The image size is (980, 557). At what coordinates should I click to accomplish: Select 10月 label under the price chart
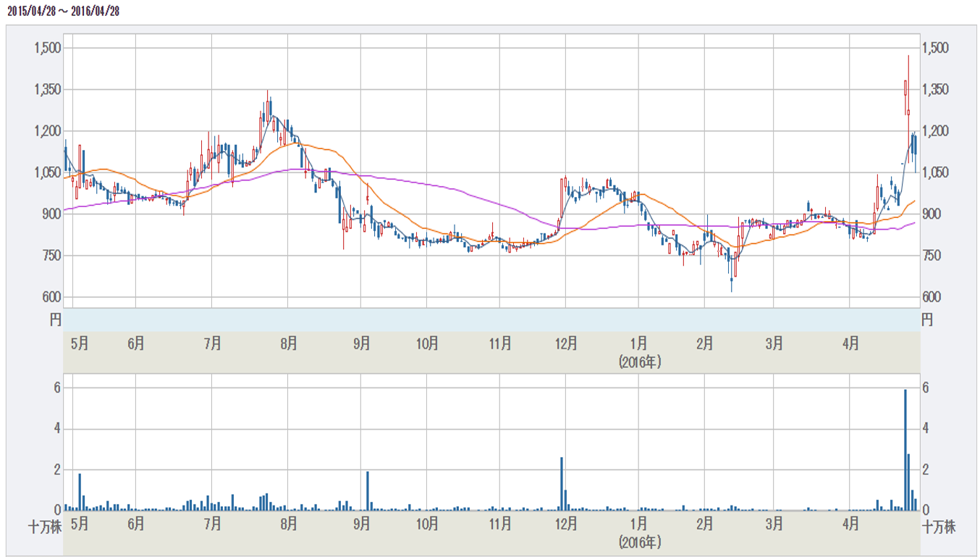(427, 343)
